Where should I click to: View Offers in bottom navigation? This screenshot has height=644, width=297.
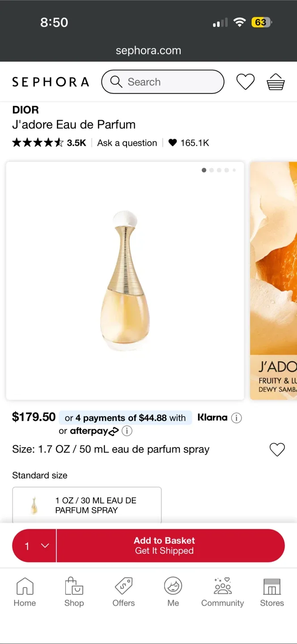tap(123, 591)
